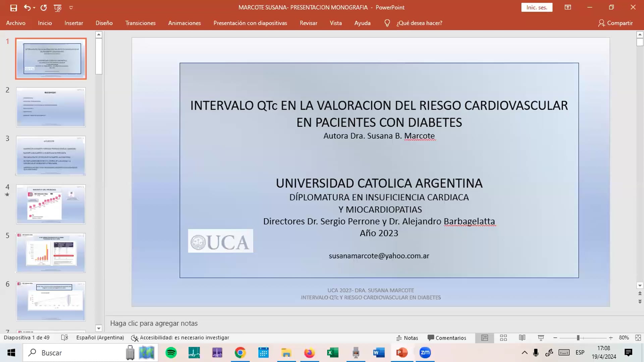
Task: Switch to Slide Sorter view
Action: coord(503,338)
